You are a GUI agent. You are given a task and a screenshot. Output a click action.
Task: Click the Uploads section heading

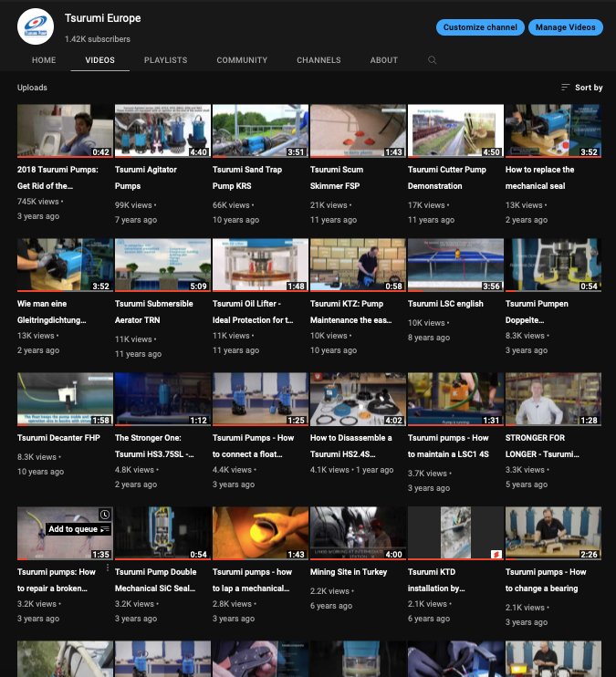coord(32,88)
